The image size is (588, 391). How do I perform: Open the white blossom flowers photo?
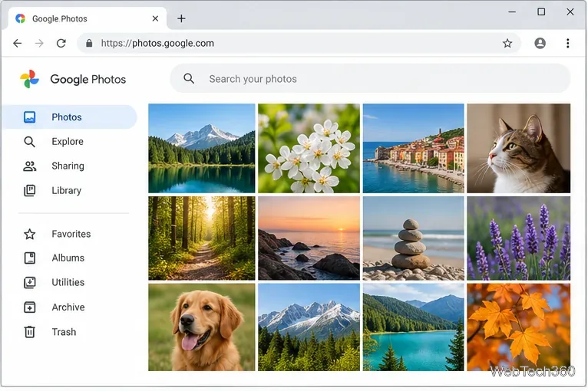pyautogui.click(x=309, y=148)
